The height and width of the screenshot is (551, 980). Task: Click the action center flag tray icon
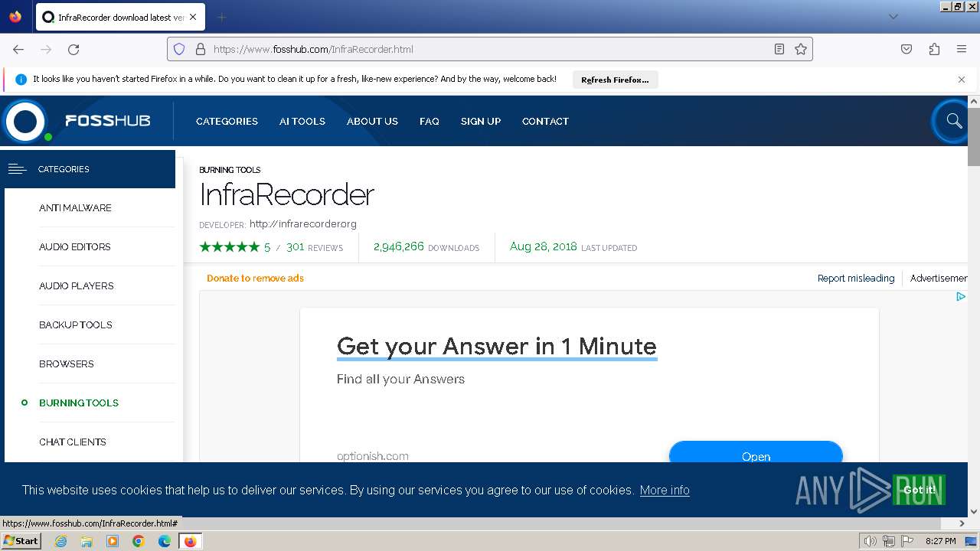point(907,541)
